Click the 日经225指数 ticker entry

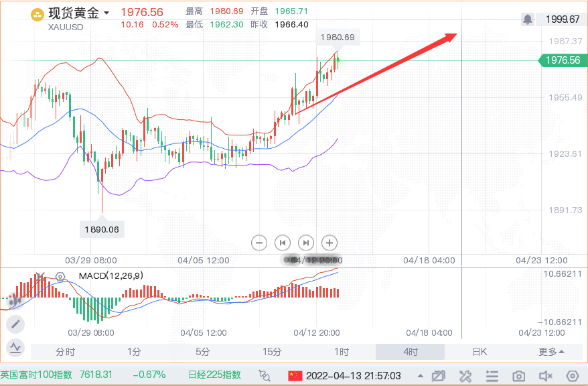214,375
